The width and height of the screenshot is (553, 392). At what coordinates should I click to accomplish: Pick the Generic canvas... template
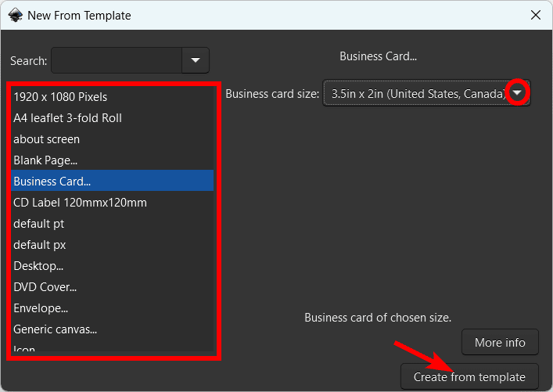coord(55,329)
